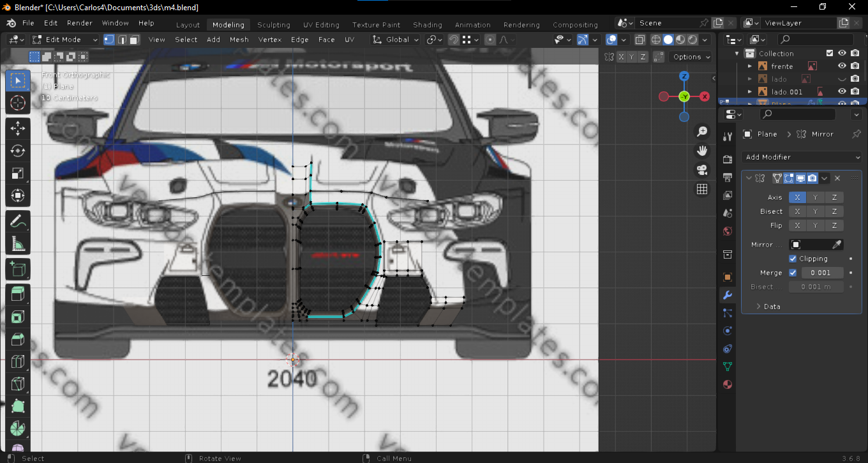The image size is (868, 463).
Task: Hide the frente image in outliner
Action: click(x=842, y=66)
